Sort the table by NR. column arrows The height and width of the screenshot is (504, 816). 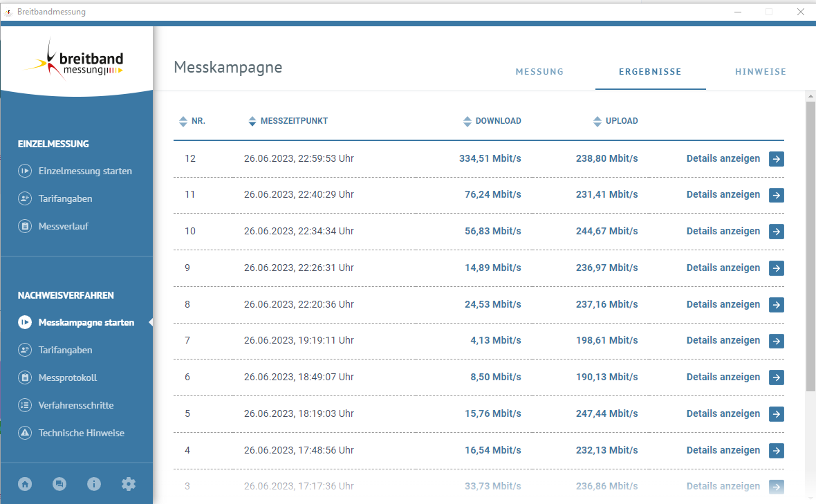(x=183, y=121)
